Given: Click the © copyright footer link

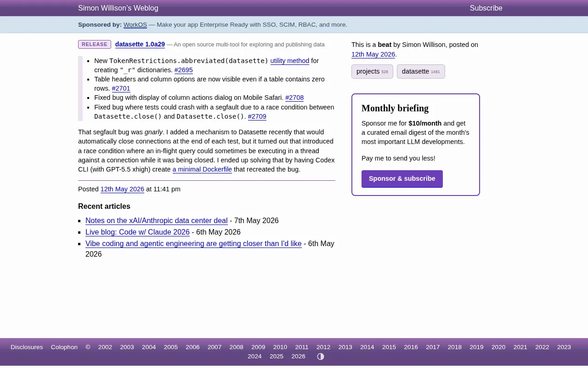Looking at the screenshot, I should [x=88, y=347].
